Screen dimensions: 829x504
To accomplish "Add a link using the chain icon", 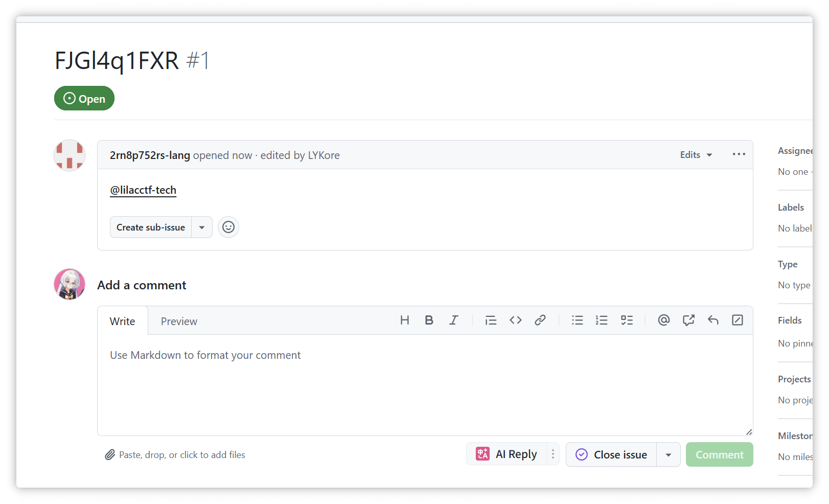I will [x=540, y=320].
